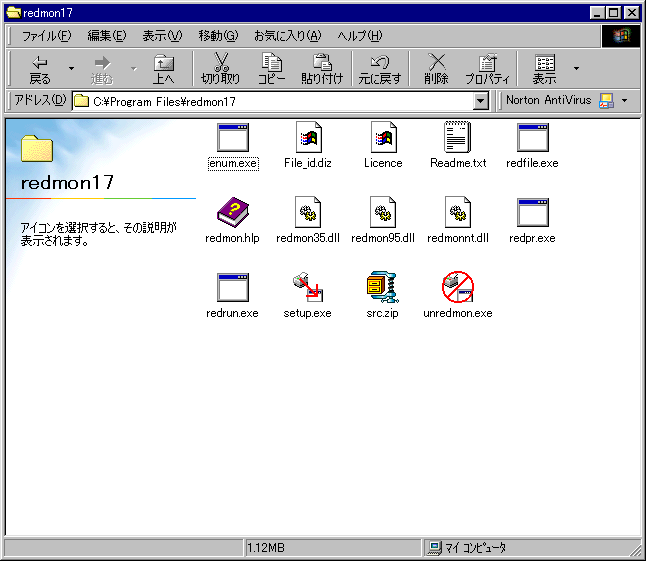Viewport: 646px width, 561px height.
Task: Select the redpr.exe icon
Action: [533, 213]
